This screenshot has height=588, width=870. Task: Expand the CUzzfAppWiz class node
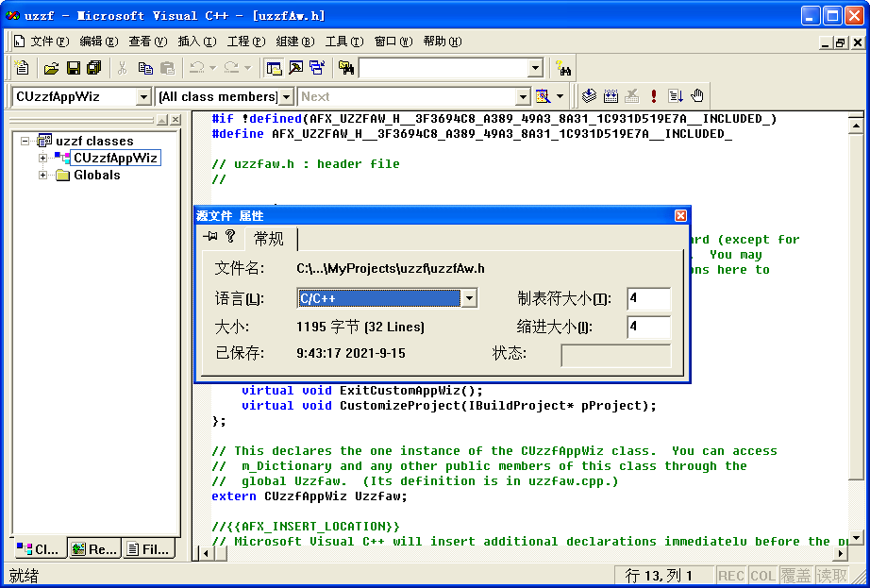pos(42,159)
